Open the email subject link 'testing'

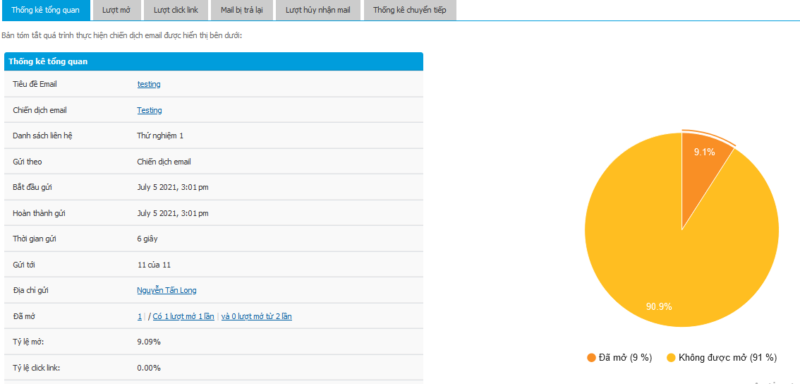click(x=148, y=84)
